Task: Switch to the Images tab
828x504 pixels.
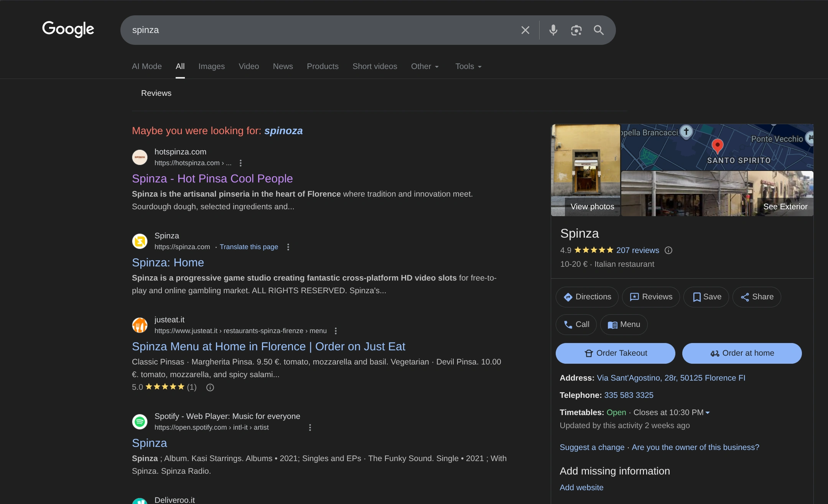Action: pyautogui.click(x=211, y=67)
